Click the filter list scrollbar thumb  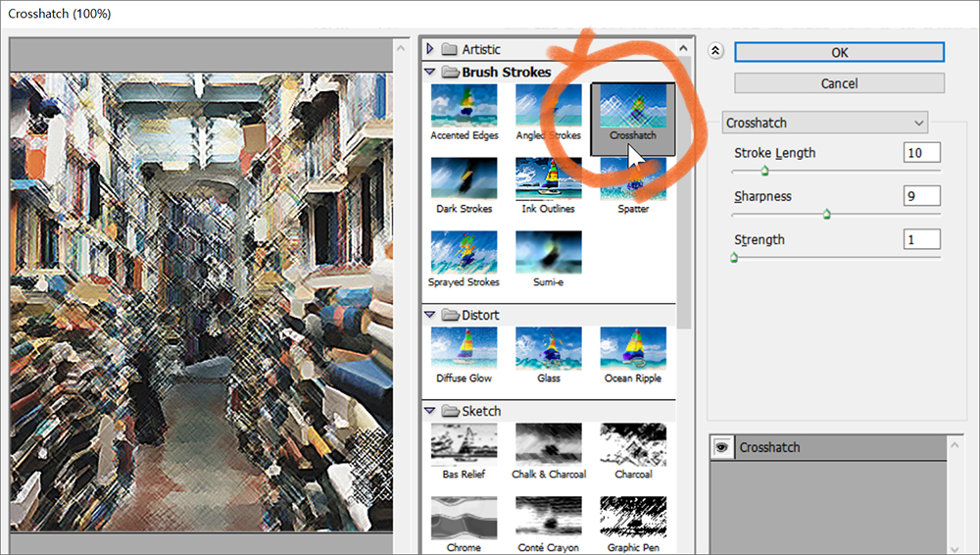coord(684,192)
